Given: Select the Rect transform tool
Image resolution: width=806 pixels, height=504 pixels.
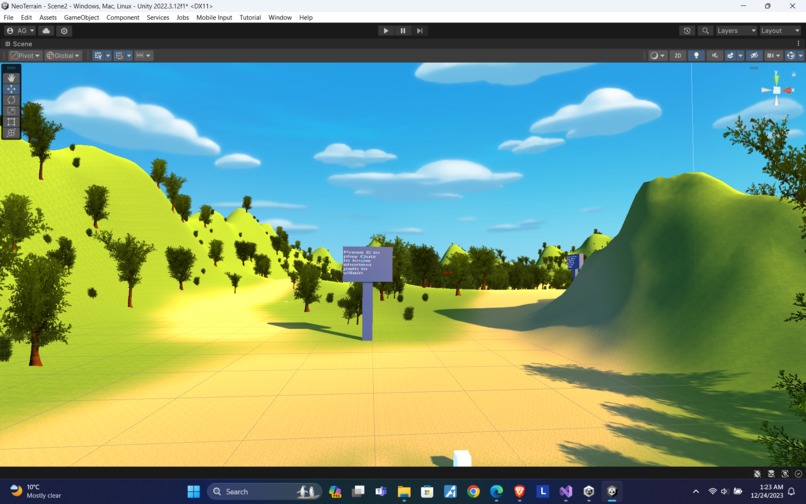Looking at the screenshot, I should click(11, 122).
